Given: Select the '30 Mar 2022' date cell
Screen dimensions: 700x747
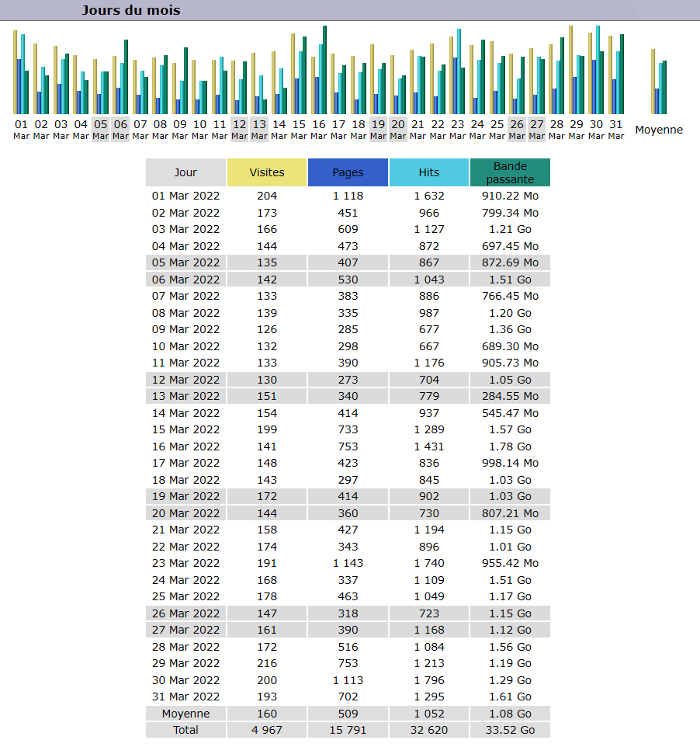Looking at the screenshot, I should [185, 679].
